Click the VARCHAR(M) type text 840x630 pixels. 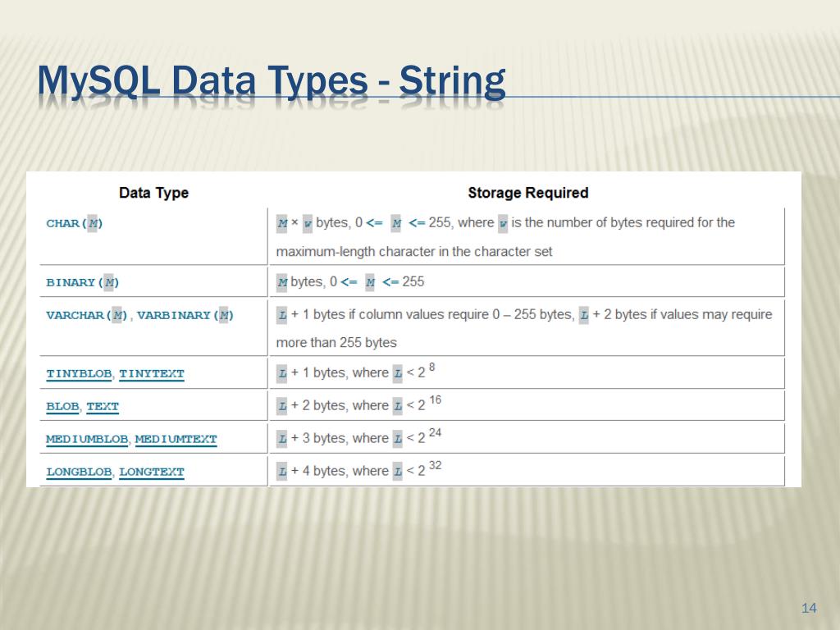(87, 315)
